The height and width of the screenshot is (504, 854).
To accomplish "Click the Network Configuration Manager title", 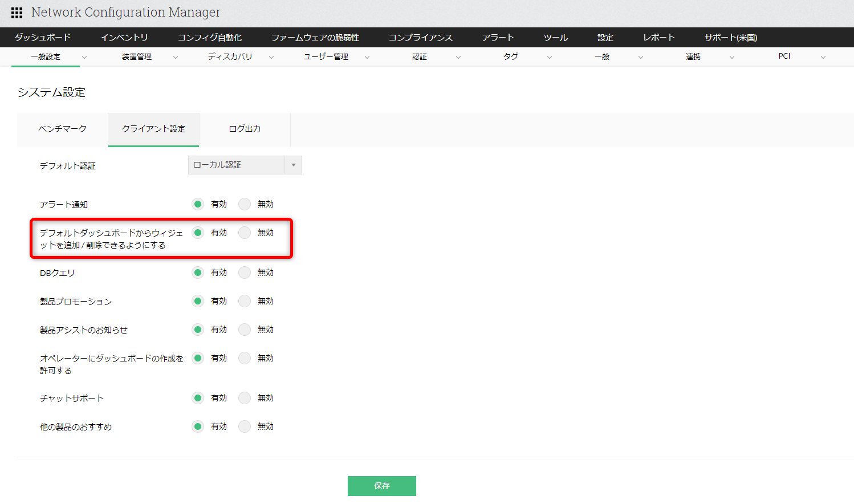I will pyautogui.click(x=125, y=13).
